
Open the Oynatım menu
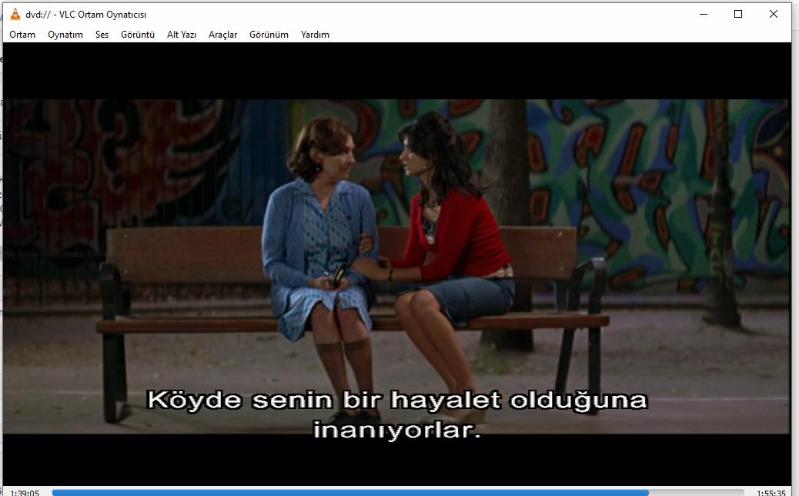click(65, 35)
